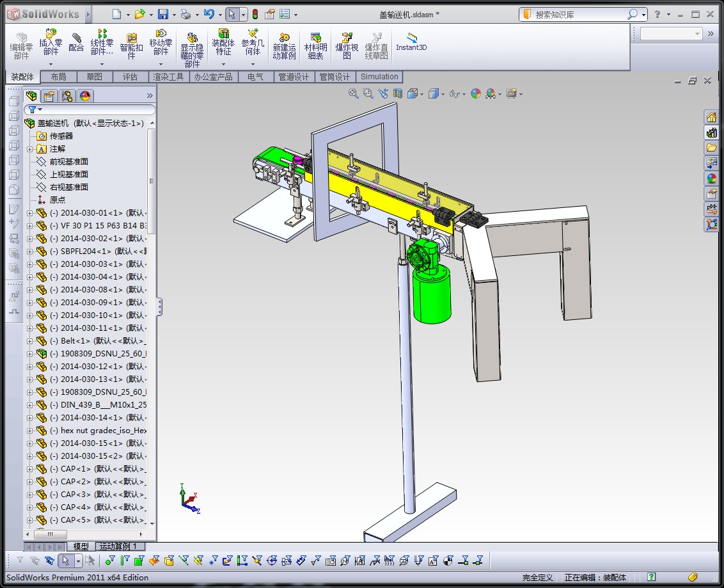Image resolution: width=724 pixels, height=588 pixels.
Task: Click Smart Fasteners (智能扣件) icon
Action: click(x=132, y=46)
